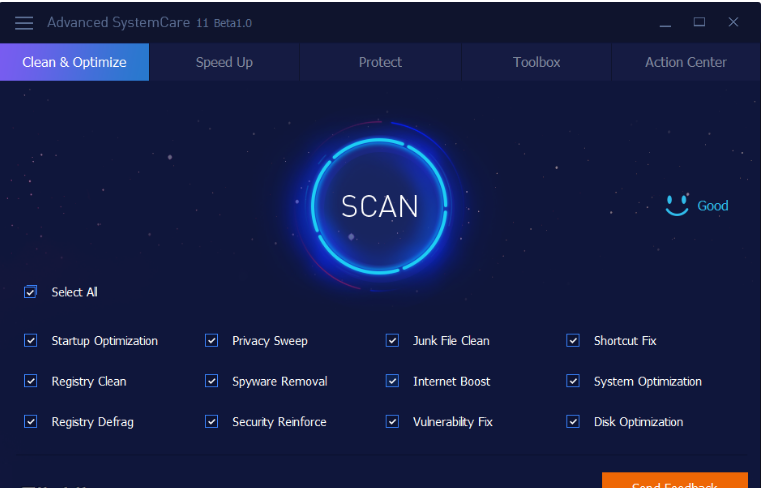Toggle Shortcut Fix checkbox
Viewport: 763px width, 488px height.
573,341
